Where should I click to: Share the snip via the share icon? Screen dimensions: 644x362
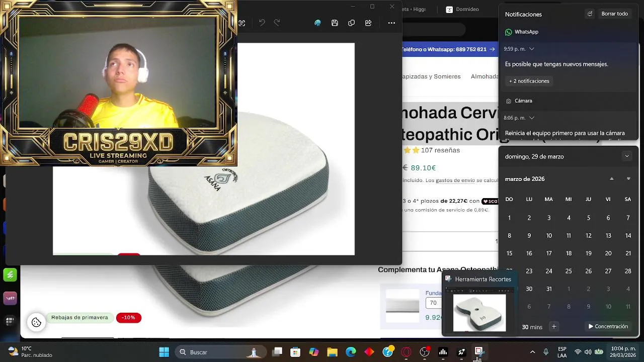pyautogui.click(x=368, y=23)
